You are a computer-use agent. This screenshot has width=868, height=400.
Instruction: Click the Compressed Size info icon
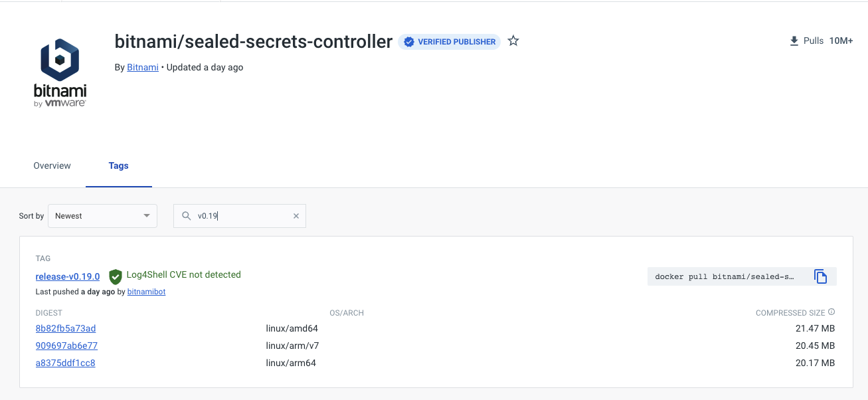point(831,311)
